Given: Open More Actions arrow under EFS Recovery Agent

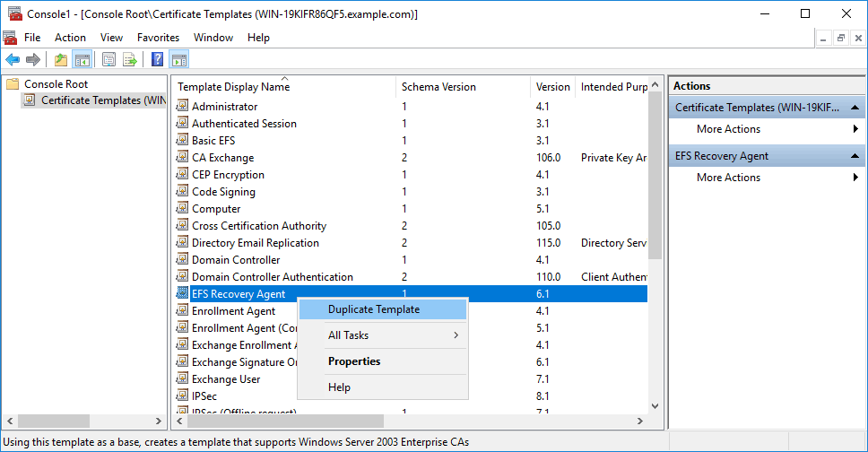Looking at the screenshot, I should [855, 178].
